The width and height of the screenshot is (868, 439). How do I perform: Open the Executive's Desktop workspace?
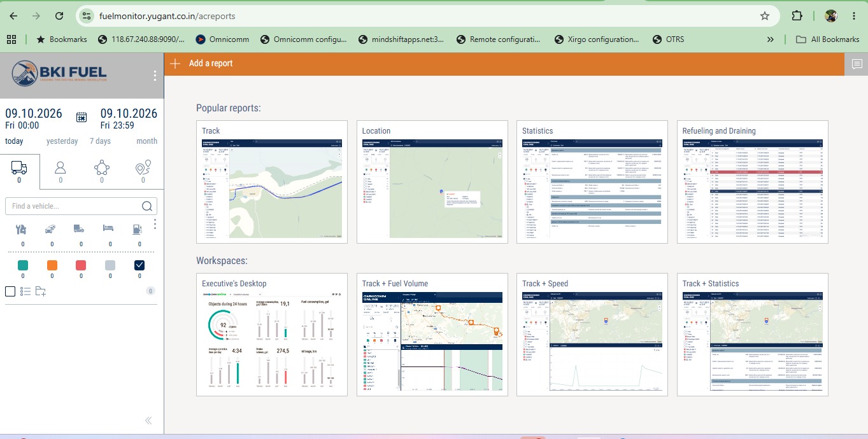pos(272,335)
